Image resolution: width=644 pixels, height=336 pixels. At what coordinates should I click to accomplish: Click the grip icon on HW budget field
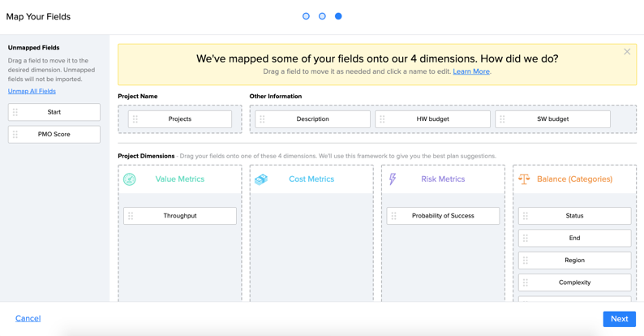point(382,119)
